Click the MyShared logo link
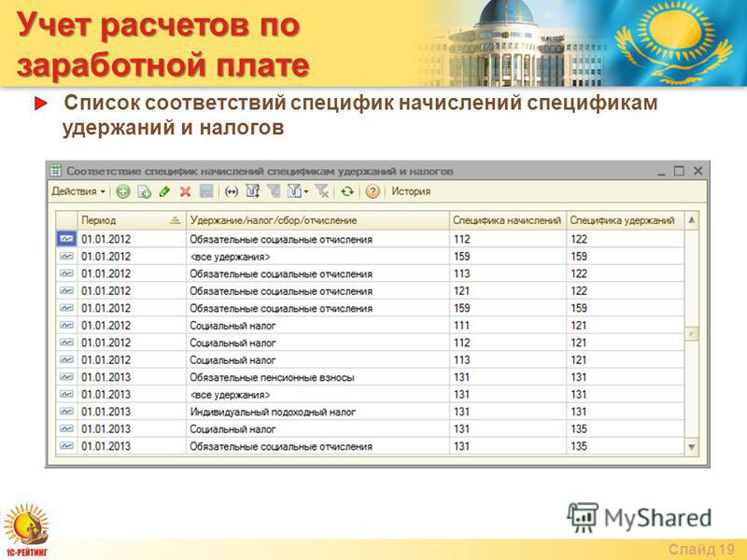Viewport: 747px width, 560px height. tap(640, 518)
